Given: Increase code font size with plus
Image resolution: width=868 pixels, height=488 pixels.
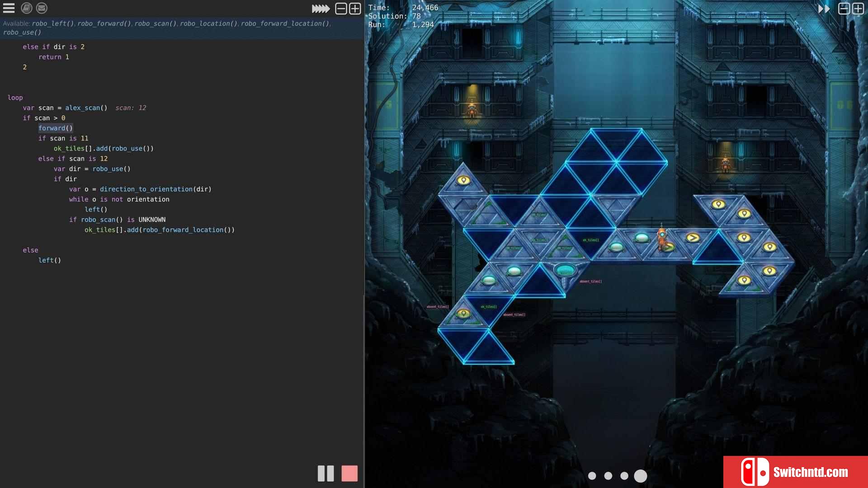Looking at the screenshot, I should [355, 9].
